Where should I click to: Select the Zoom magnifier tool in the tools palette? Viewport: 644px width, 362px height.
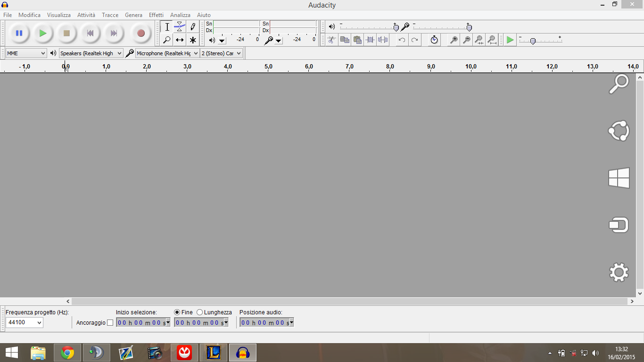click(167, 40)
